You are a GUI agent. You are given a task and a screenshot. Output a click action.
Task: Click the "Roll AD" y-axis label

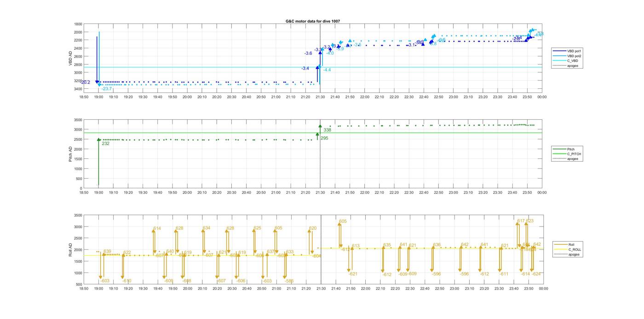click(71, 250)
